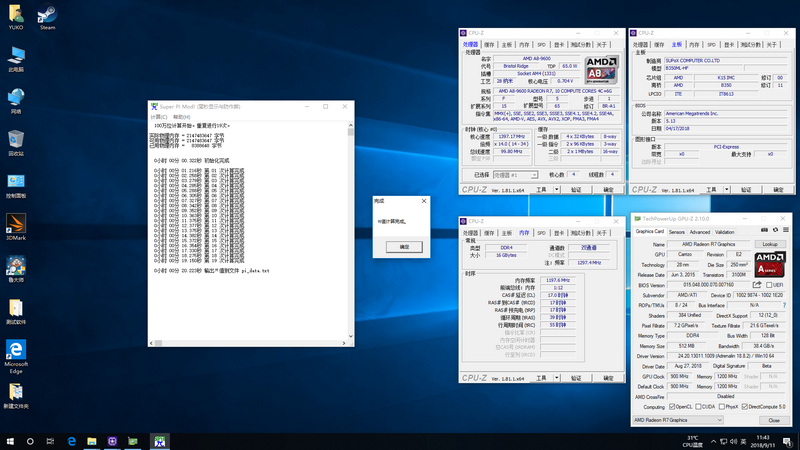The width and height of the screenshot is (800, 450).
Task: Toggle the DirectCompute 5.0 checkbox in GPU-Z
Action: (x=745, y=407)
